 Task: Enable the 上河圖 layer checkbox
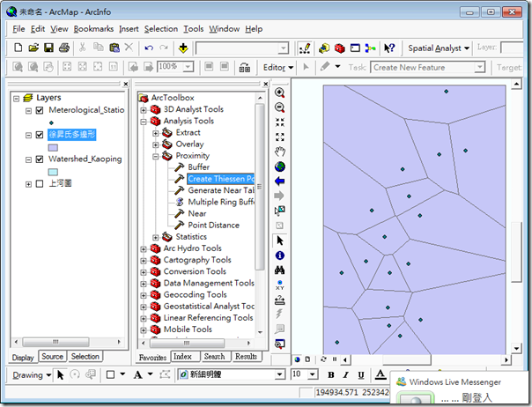(x=40, y=183)
